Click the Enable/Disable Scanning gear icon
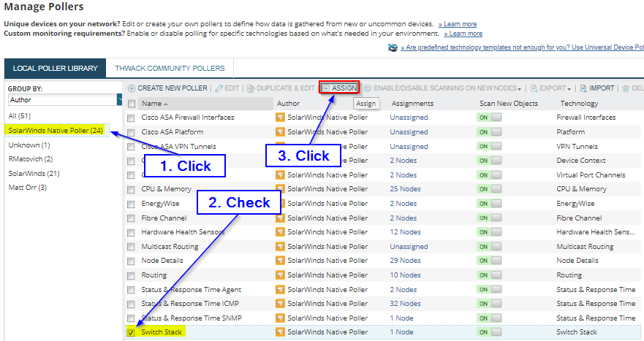Screen dimensions: 644x341 pyautogui.click(x=368, y=88)
